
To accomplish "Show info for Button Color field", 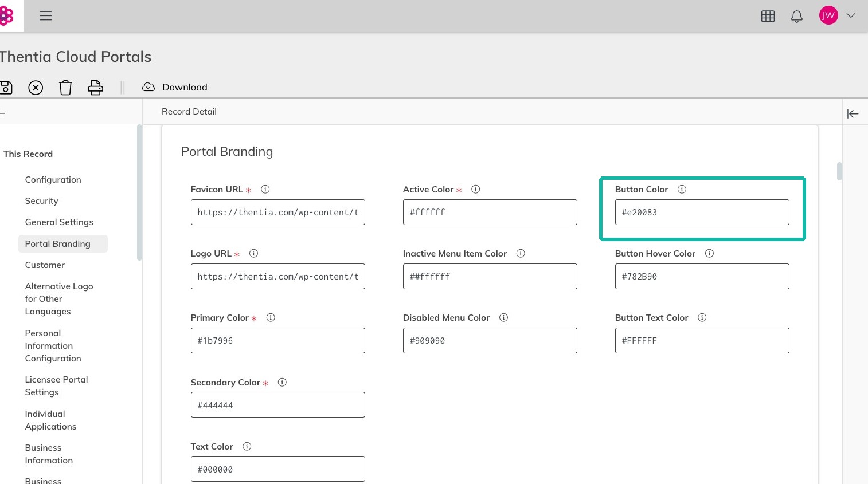I will point(682,189).
